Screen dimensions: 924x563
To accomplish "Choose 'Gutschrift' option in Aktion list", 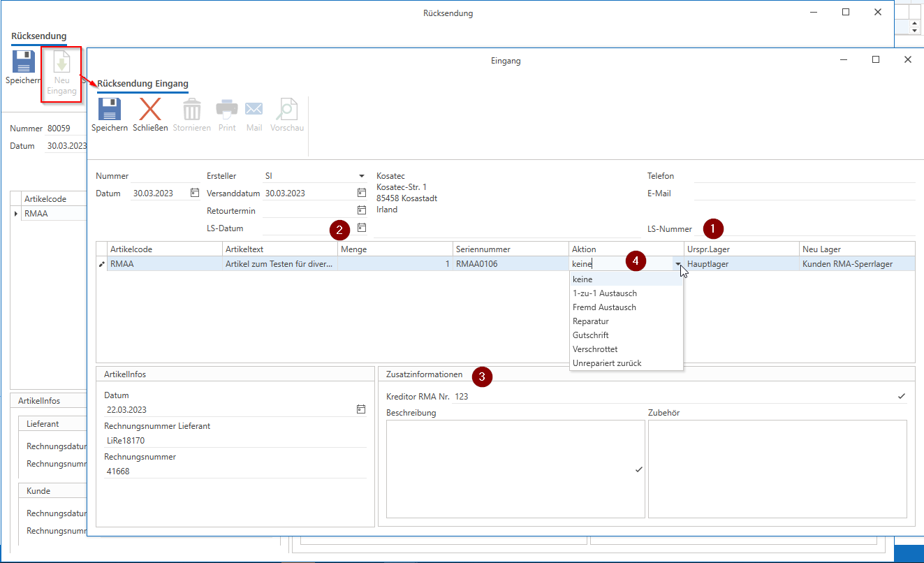I will 590,335.
